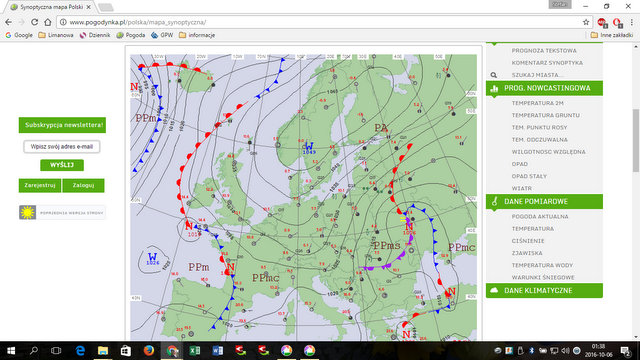640x360 pixels.
Task: Click the page vertical scrollbar
Action: click(636, 140)
